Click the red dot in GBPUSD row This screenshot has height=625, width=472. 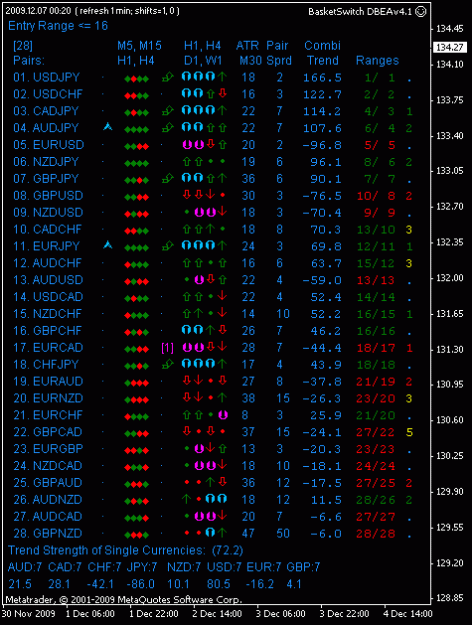coord(223,195)
